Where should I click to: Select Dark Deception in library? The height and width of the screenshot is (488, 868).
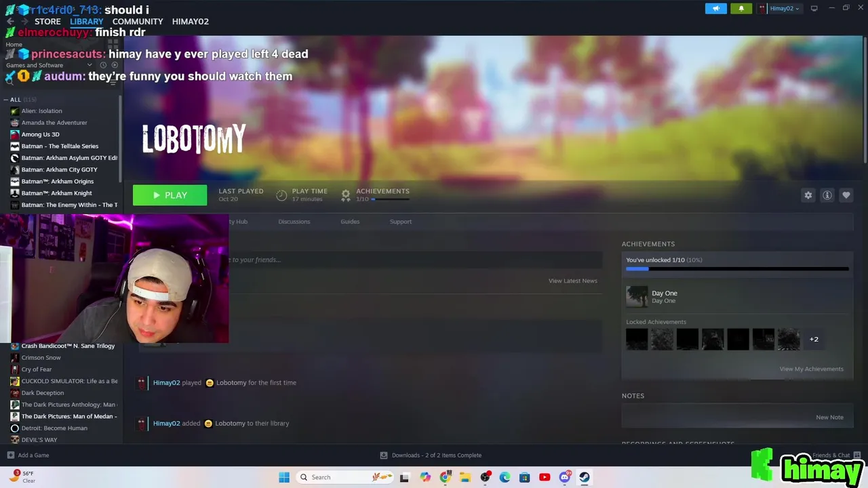coord(43,393)
